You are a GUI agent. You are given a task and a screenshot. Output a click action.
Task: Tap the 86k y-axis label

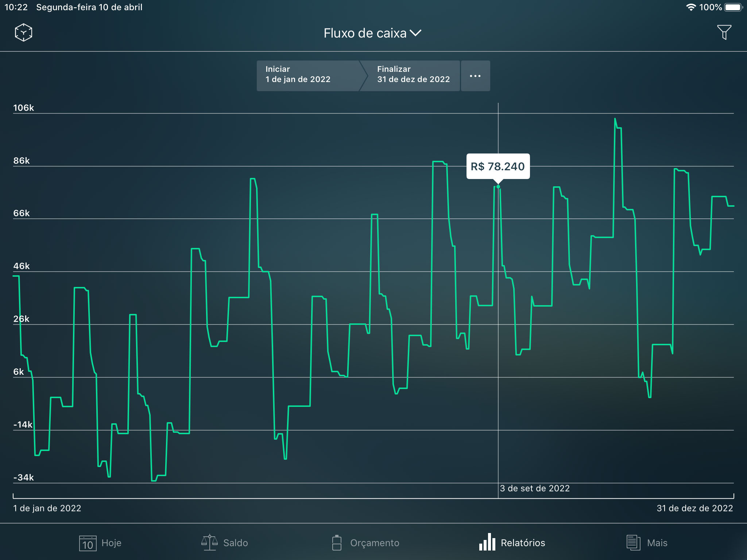(22, 160)
